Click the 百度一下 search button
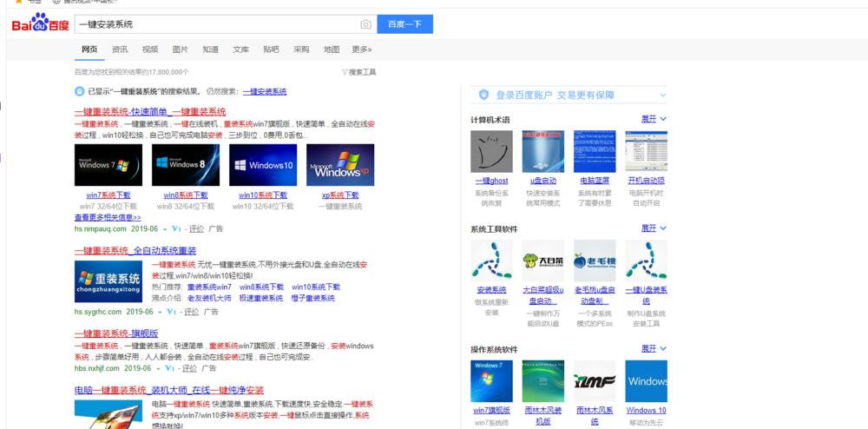 [404, 24]
